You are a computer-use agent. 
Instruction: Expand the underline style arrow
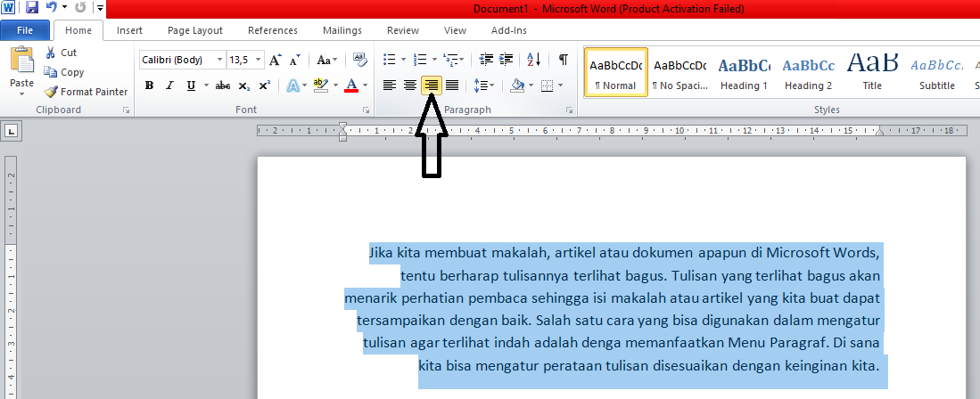(205, 85)
